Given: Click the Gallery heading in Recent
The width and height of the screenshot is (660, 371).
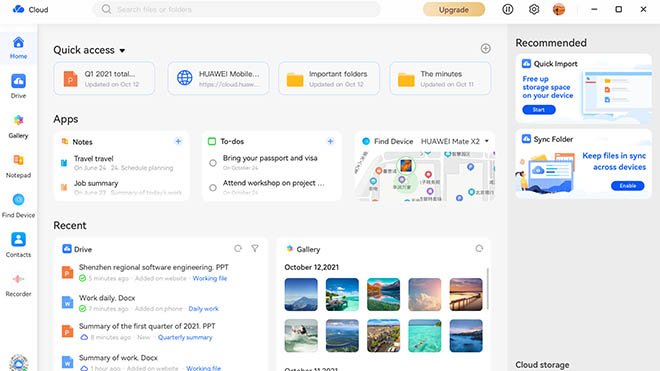Looking at the screenshot, I should [308, 249].
